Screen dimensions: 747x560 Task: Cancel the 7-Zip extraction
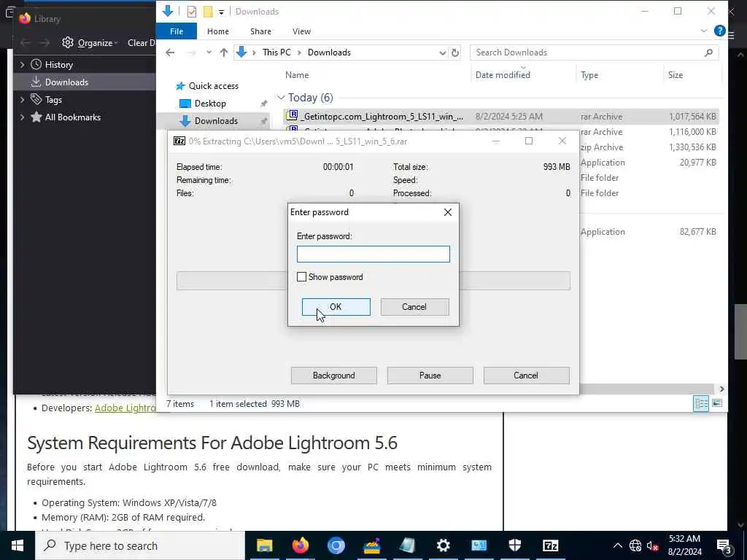pyautogui.click(x=526, y=376)
